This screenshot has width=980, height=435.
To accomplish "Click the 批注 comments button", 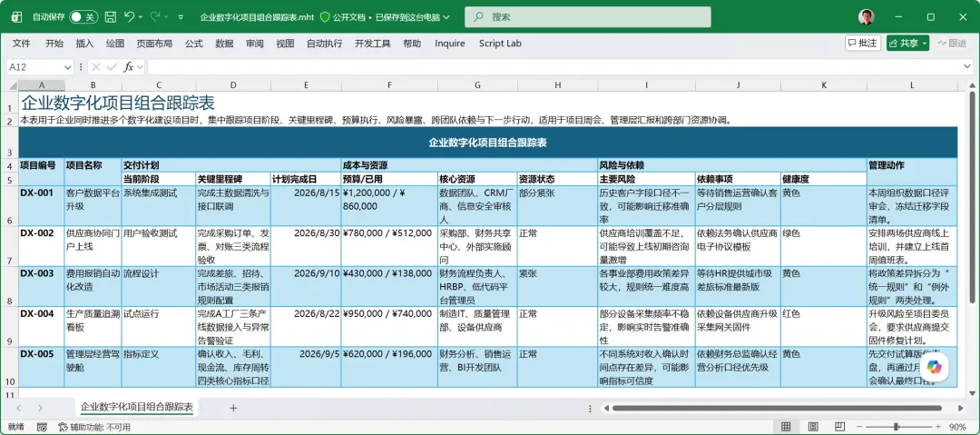I will 863,44.
